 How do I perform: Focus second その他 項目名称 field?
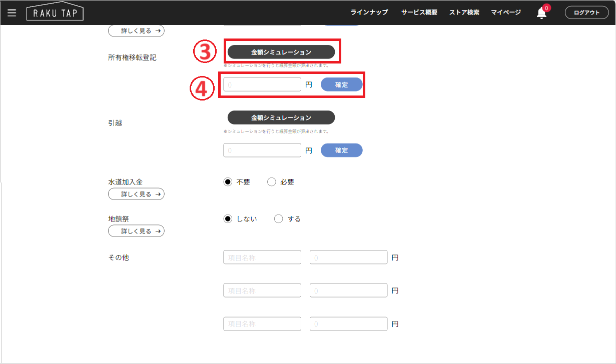tap(262, 290)
